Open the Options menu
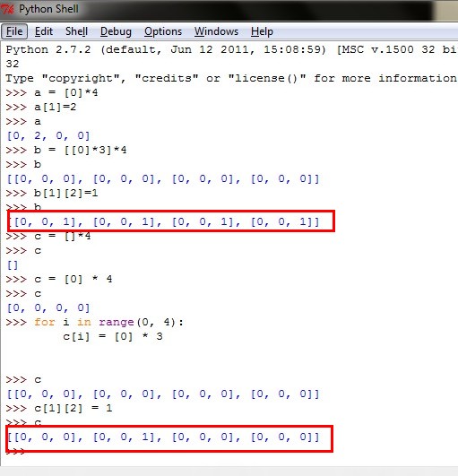Viewport: 458px width, 476px height. coord(163,31)
